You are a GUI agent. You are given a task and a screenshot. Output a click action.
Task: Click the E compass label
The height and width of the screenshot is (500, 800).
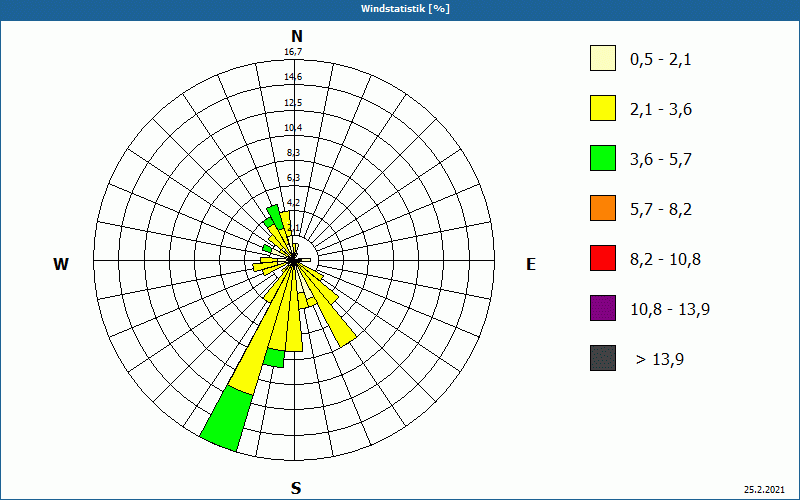(531, 264)
